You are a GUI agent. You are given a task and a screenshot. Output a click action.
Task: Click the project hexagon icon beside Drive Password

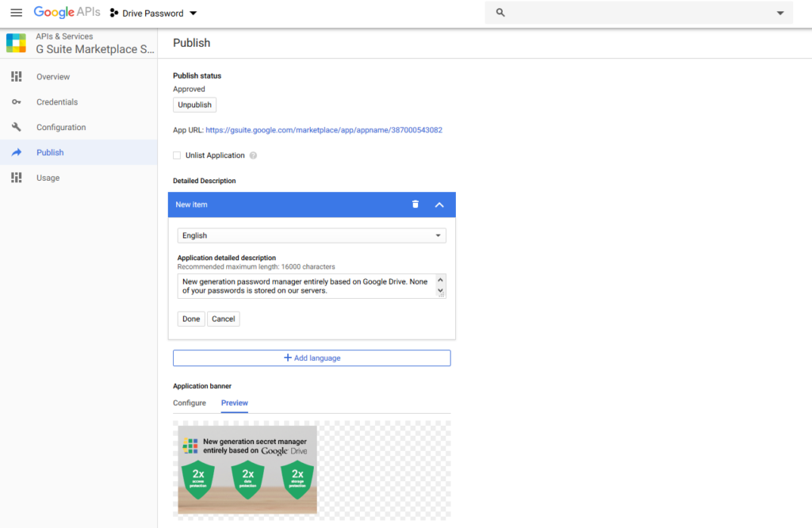[x=114, y=13]
